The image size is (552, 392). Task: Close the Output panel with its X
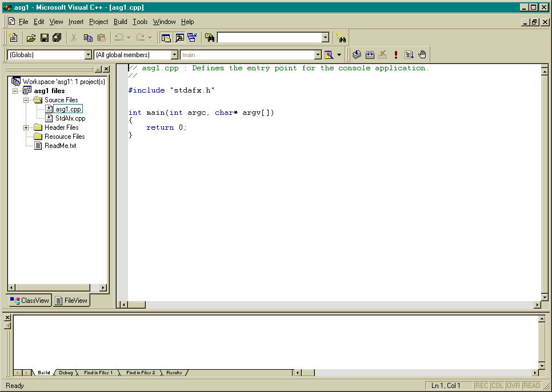pyautogui.click(x=7, y=318)
